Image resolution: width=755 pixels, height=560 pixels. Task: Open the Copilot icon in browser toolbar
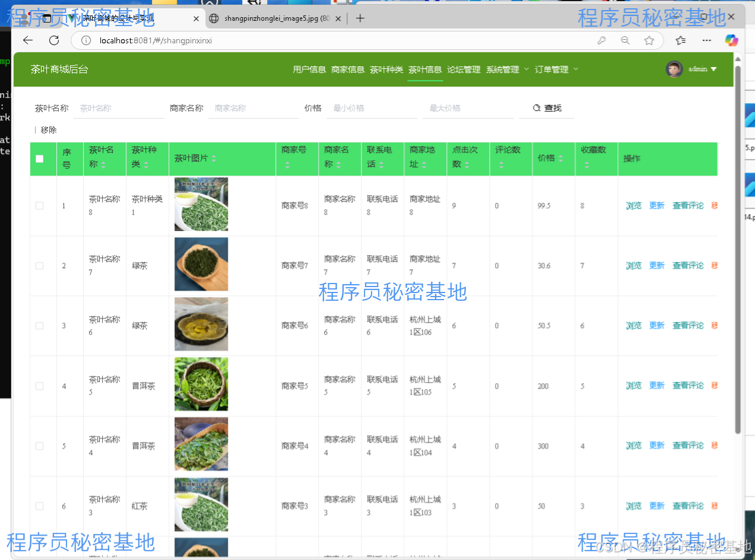pyautogui.click(x=731, y=40)
